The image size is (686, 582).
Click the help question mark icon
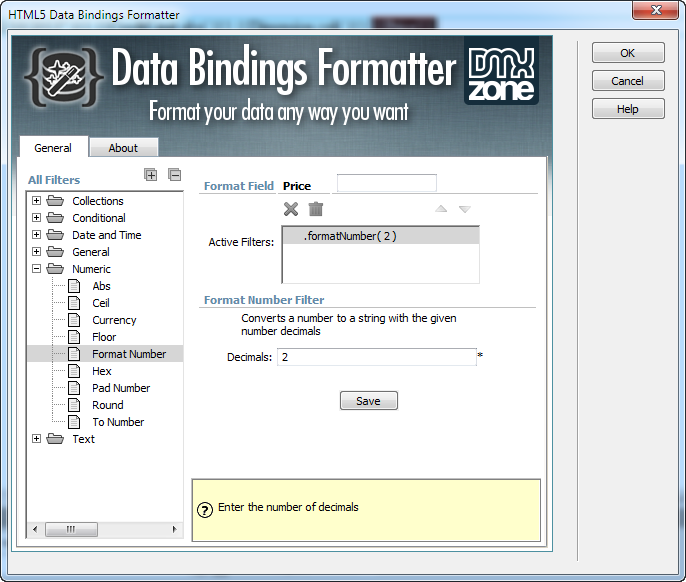pos(205,510)
